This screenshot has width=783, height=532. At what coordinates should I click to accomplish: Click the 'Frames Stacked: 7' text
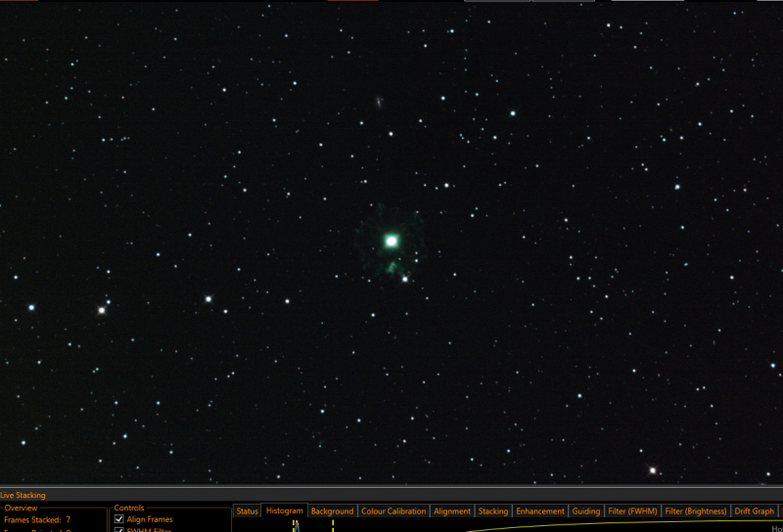point(37,519)
